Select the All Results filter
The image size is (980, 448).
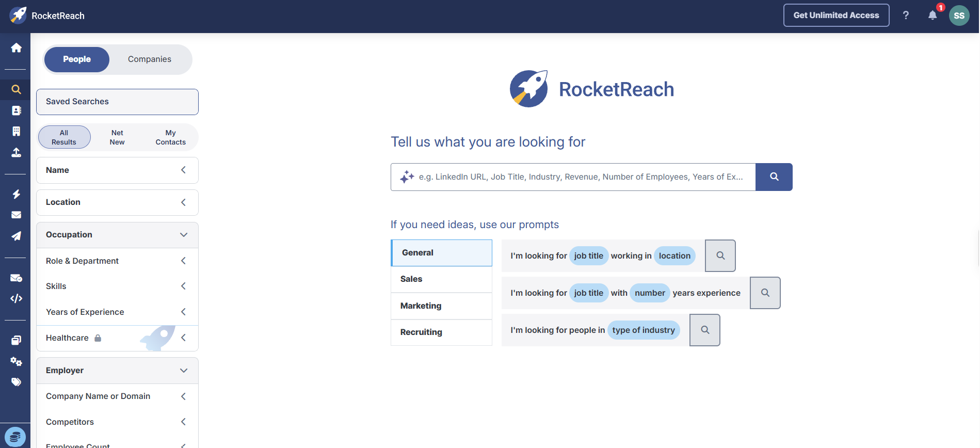[x=64, y=137]
